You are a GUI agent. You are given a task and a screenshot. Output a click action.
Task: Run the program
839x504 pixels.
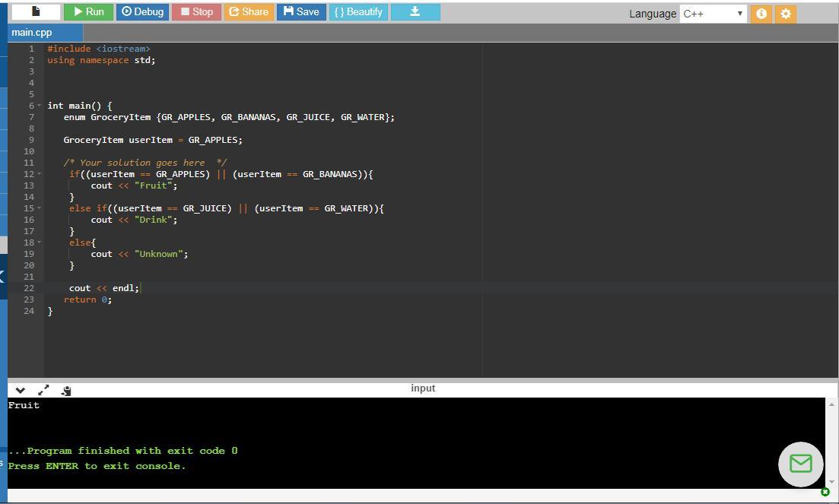[88, 12]
